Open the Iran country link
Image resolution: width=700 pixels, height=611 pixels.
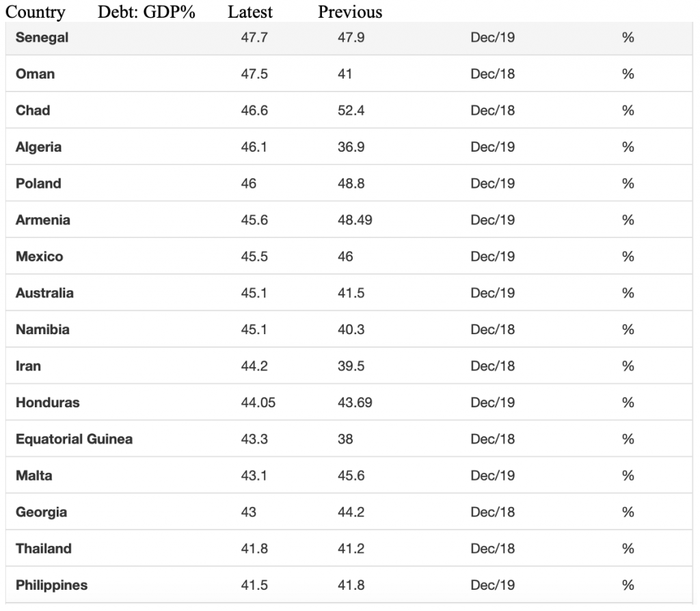28,366
